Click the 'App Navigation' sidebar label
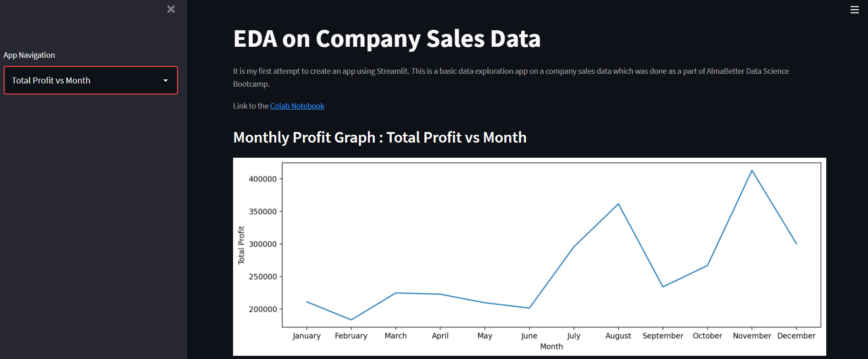This screenshot has height=359, width=868. tap(29, 55)
